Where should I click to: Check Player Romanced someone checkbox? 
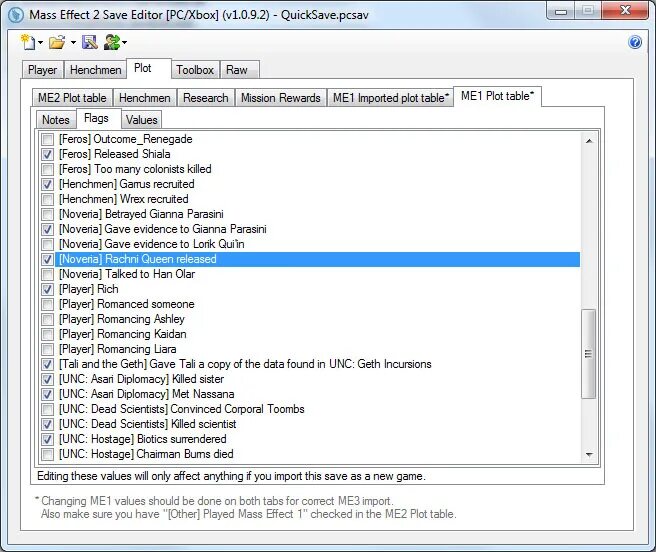(48, 304)
